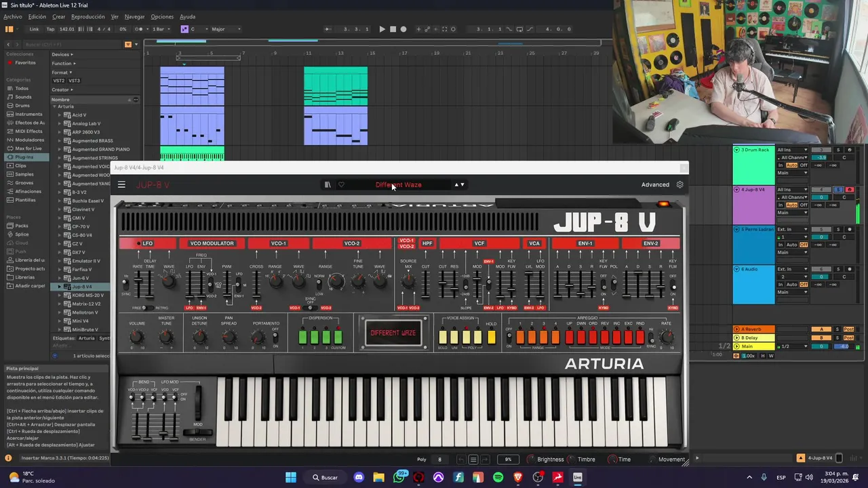
Task: Click the Stop button in Ableton transport
Action: point(393,29)
